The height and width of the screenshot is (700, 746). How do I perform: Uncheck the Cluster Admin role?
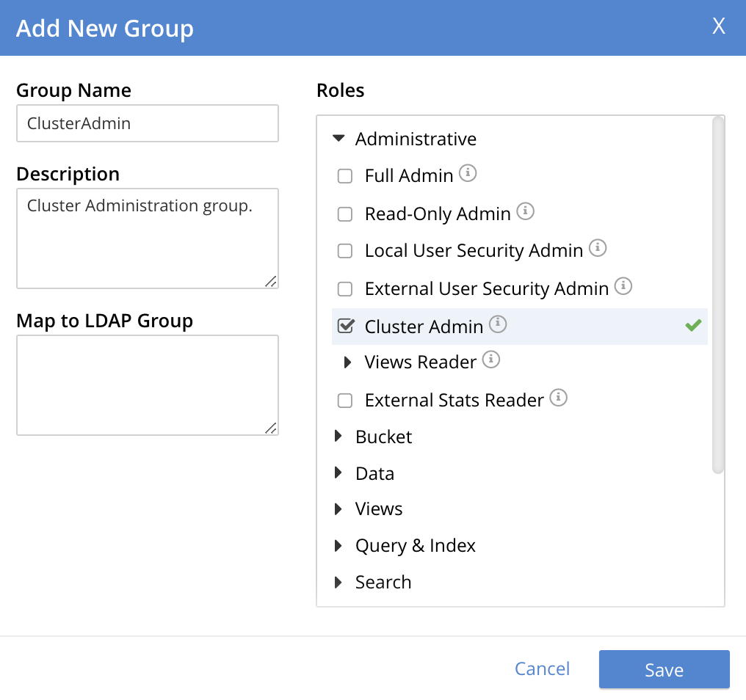click(344, 326)
